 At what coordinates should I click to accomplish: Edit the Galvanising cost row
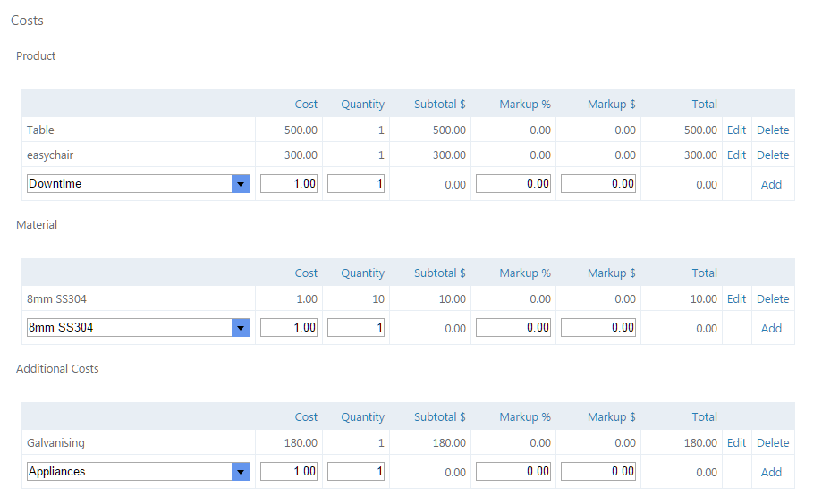click(x=736, y=443)
